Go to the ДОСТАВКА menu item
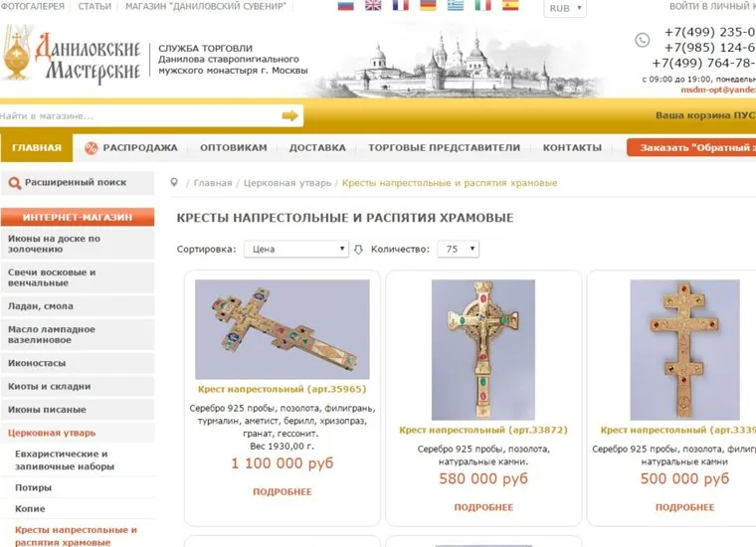The width and height of the screenshot is (756, 547). tap(317, 148)
